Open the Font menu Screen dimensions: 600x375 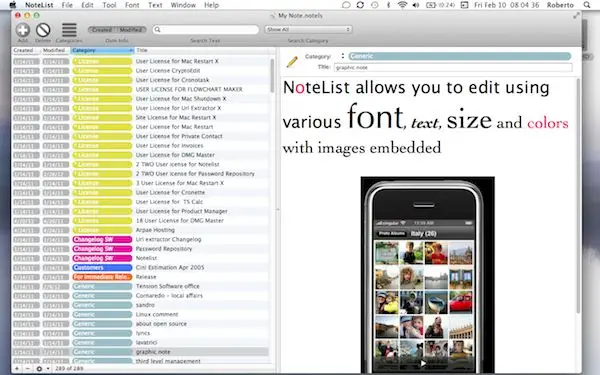click(132, 5)
